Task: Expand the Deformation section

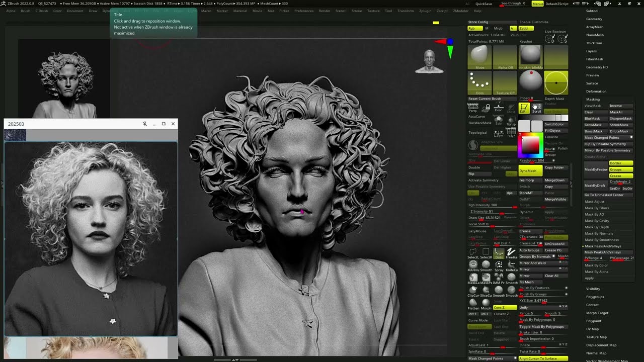Action: click(x=596, y=92)
